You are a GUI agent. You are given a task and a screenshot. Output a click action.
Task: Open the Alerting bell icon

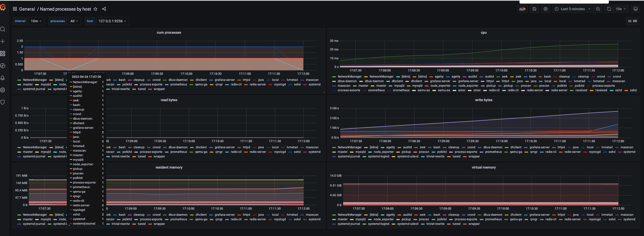[x=3, y=78]
